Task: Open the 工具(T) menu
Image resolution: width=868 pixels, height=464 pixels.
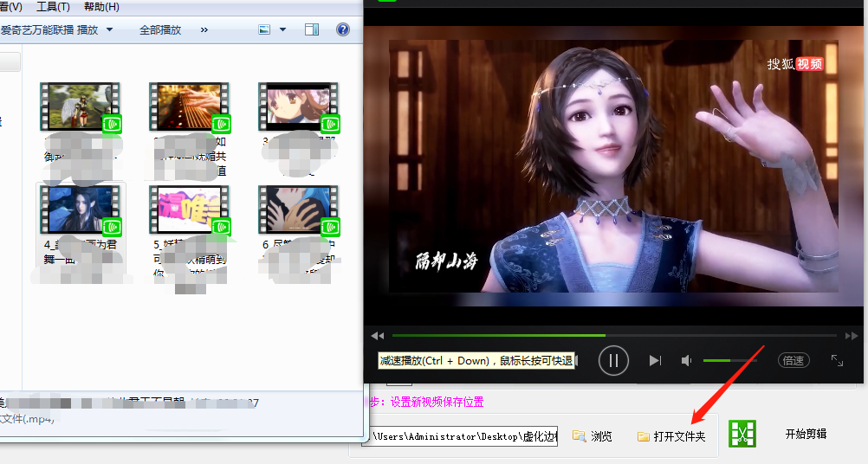Action: tap(53, 7)
